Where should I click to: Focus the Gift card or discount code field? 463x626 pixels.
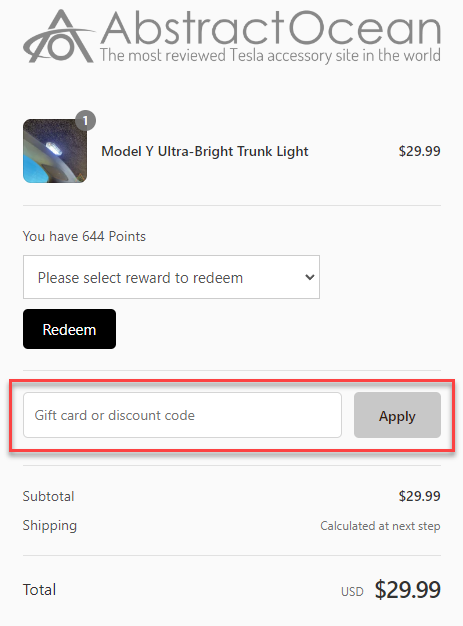[x=182, y=415]
